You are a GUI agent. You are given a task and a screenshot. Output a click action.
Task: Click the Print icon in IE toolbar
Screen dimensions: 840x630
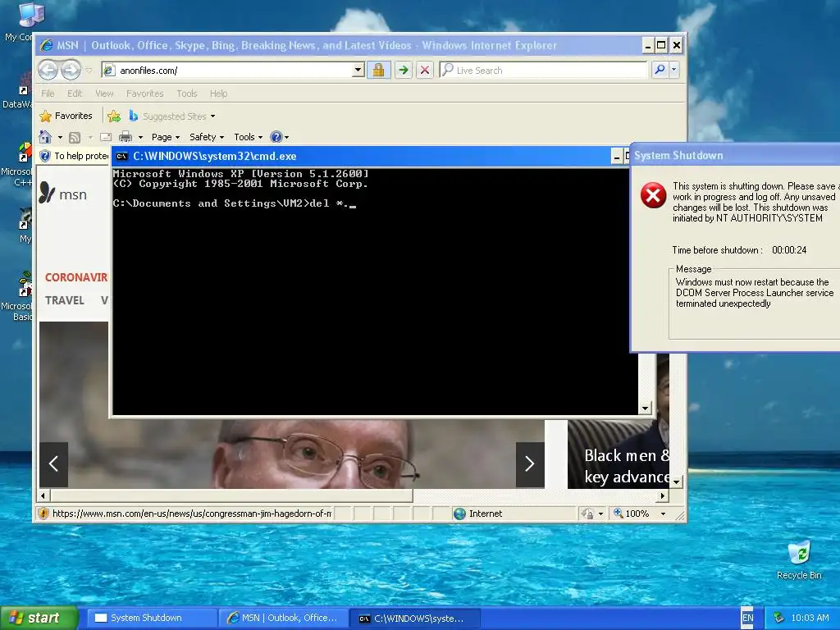(126, 137)
